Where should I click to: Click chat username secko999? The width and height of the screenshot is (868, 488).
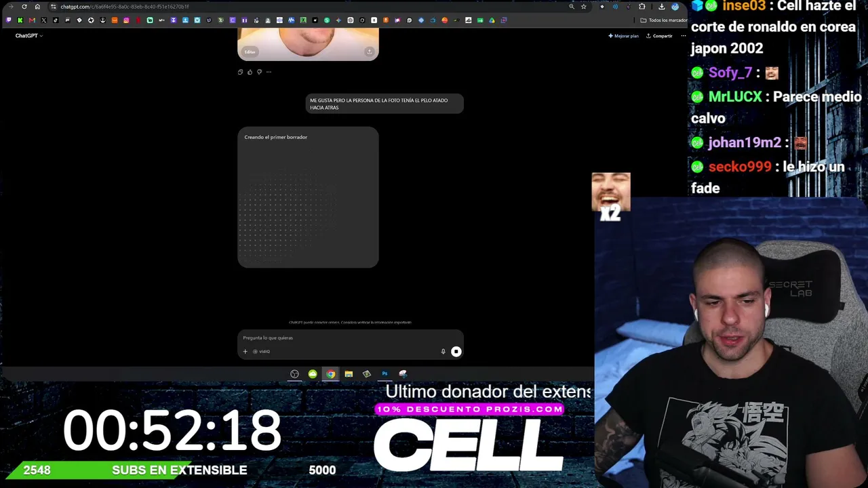click(x=740, y=167)
